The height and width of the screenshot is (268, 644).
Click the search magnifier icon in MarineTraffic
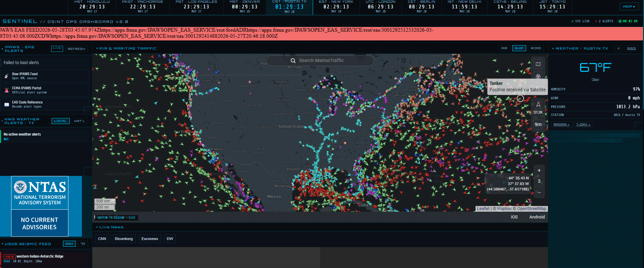[293, 61]
